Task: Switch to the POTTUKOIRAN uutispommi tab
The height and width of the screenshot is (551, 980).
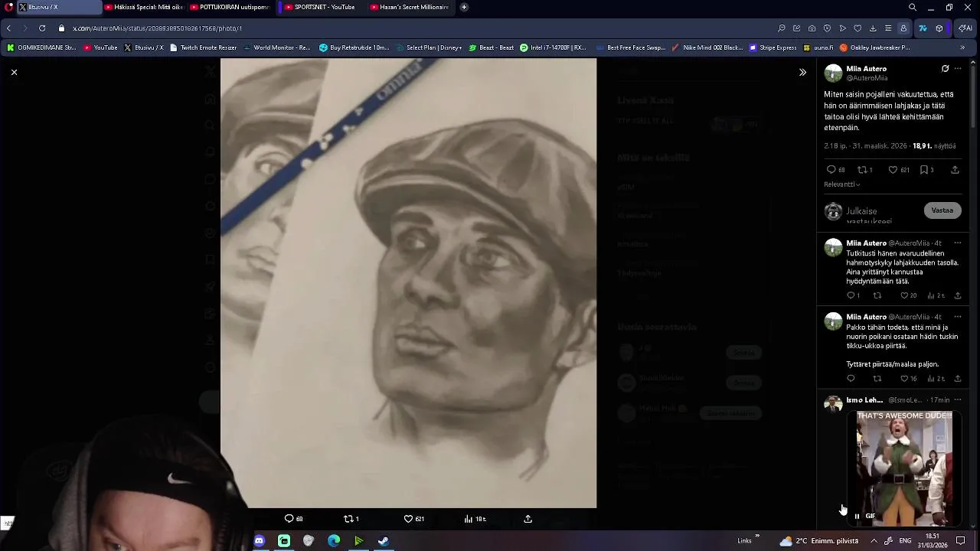Action: pos(229,7)
